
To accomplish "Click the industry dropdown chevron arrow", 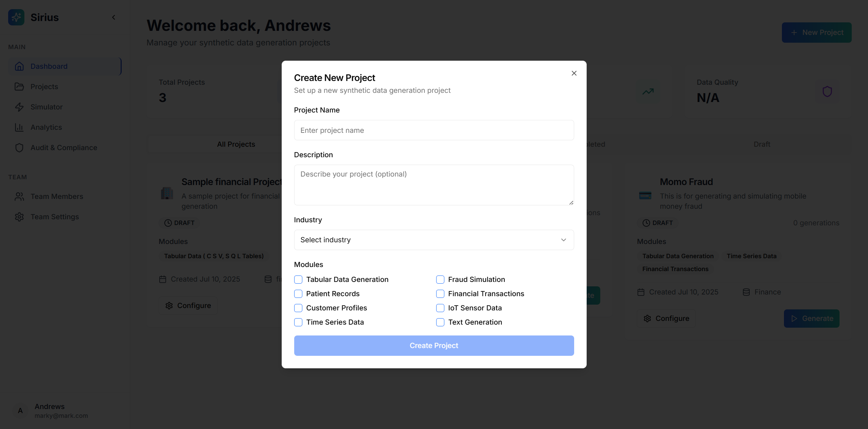I will [563, 240].
